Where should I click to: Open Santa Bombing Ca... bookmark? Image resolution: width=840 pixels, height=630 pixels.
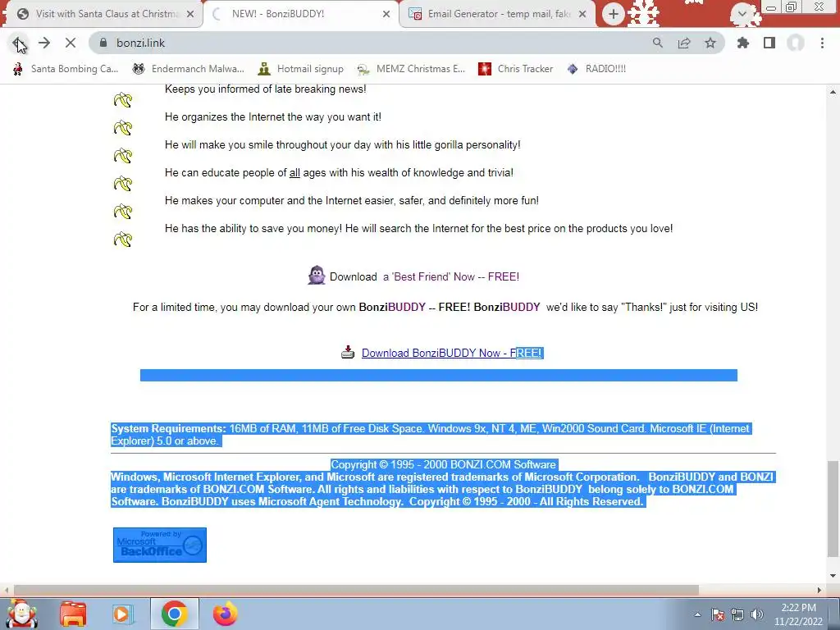[66, 69]
